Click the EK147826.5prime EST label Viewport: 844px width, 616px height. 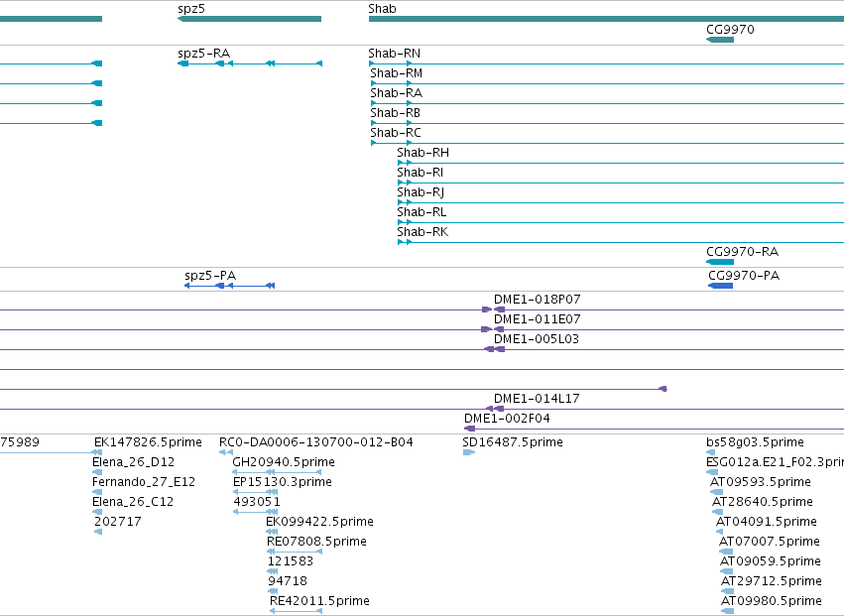(148, 442)
